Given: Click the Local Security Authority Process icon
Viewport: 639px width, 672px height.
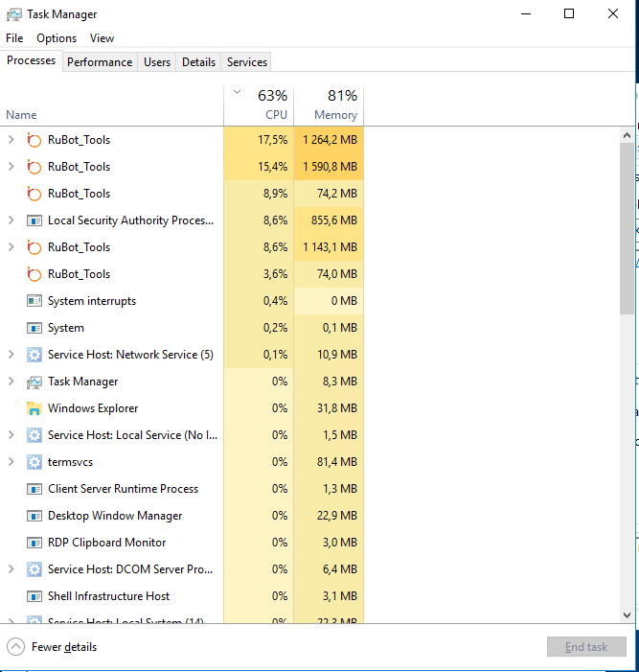Looking at the screenshot, I should point(34,220).
